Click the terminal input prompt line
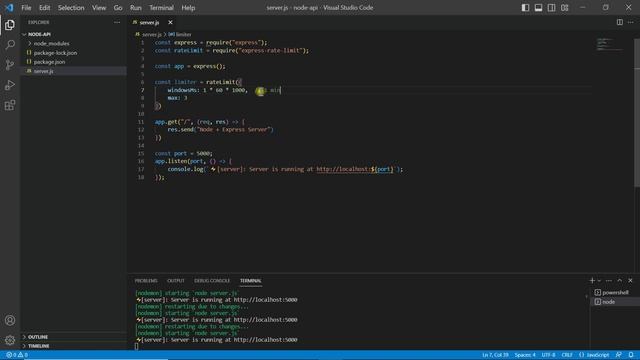The image size is (640, 360). click(x=136, y=346)
